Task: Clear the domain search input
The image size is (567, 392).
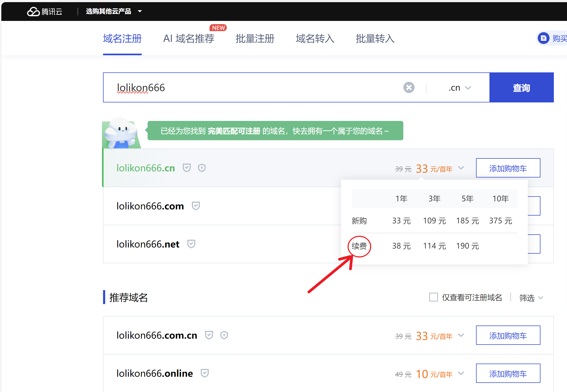Action: point(409,87)
